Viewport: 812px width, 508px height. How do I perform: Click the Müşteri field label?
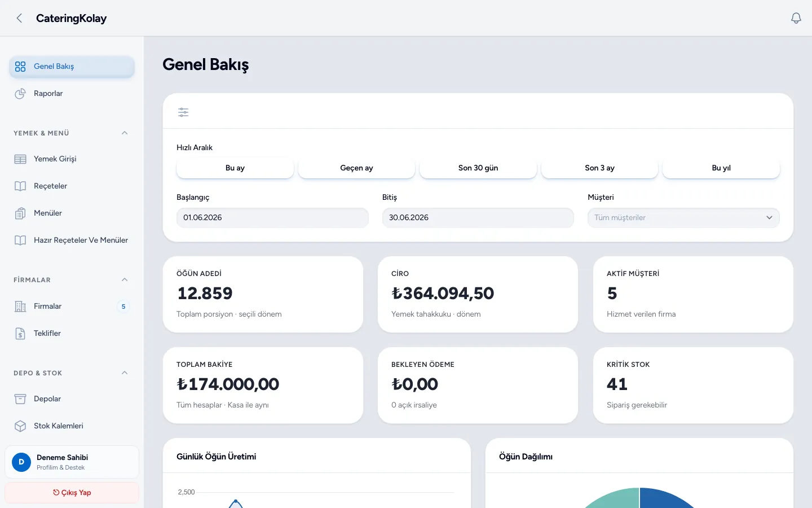coord(601,198)
